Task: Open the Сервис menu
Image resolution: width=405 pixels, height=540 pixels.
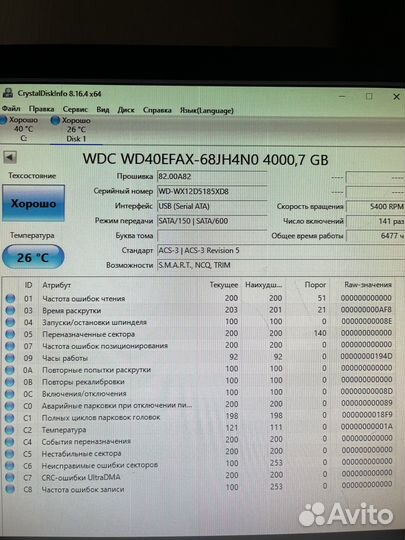Action: tap(75, 110)
